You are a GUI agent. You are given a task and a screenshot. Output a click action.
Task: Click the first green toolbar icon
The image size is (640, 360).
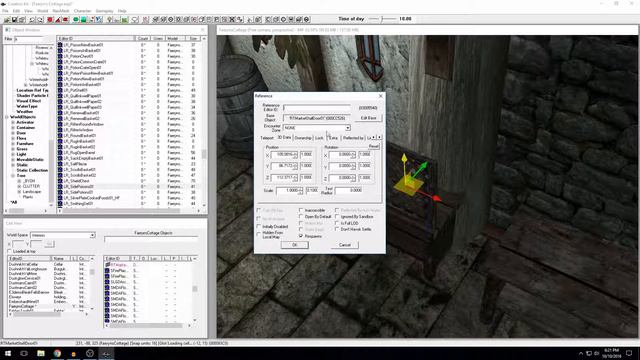76,19
